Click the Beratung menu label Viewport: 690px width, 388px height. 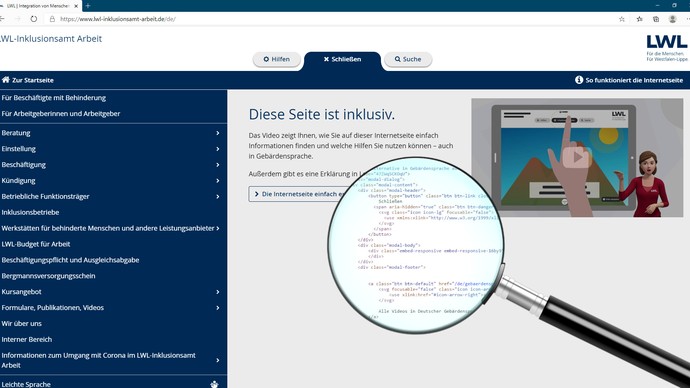[x=16, y=133]
